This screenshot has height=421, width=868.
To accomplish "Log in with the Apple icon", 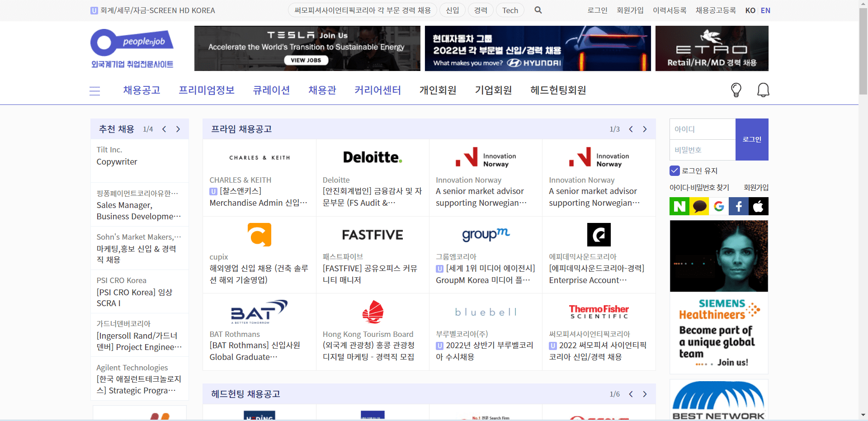I will pyautogui.click(x=759, y=206).
